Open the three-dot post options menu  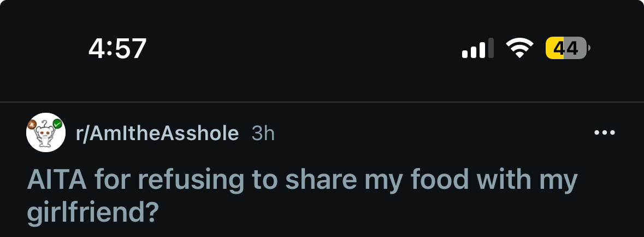[604, 133]
